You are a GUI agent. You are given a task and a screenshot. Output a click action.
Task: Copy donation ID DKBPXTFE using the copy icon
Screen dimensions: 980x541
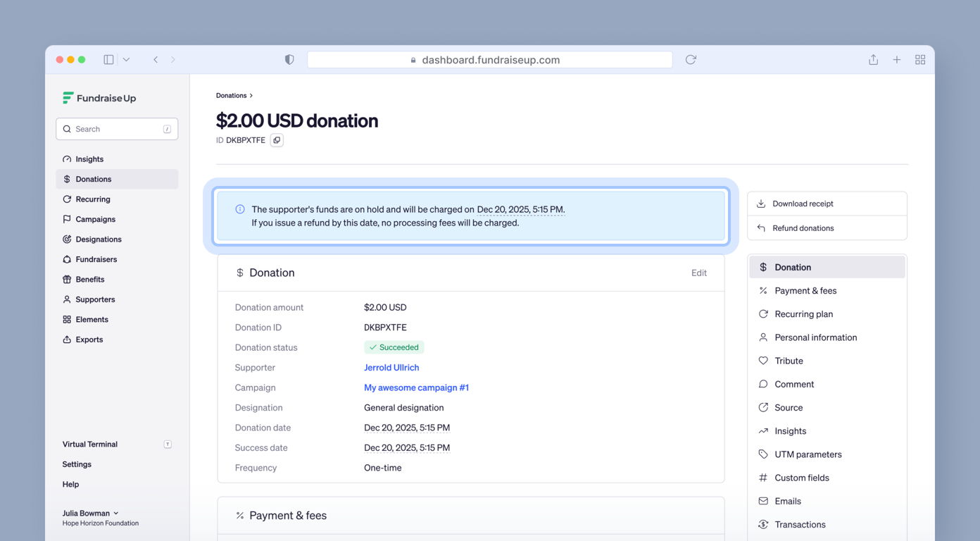(276, 140)
